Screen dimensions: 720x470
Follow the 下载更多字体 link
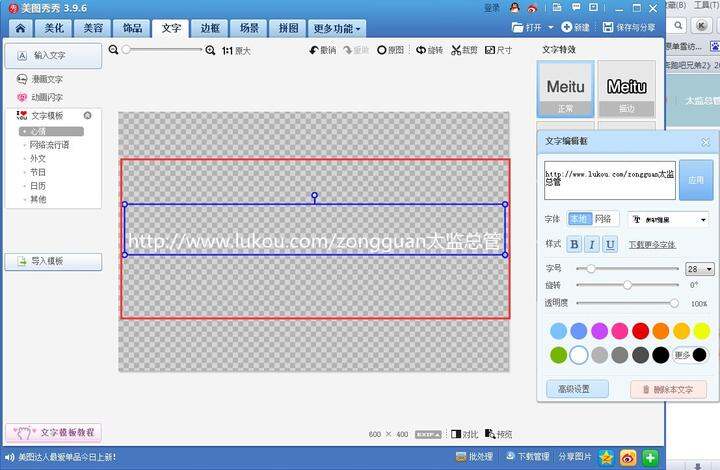[652, 245]
